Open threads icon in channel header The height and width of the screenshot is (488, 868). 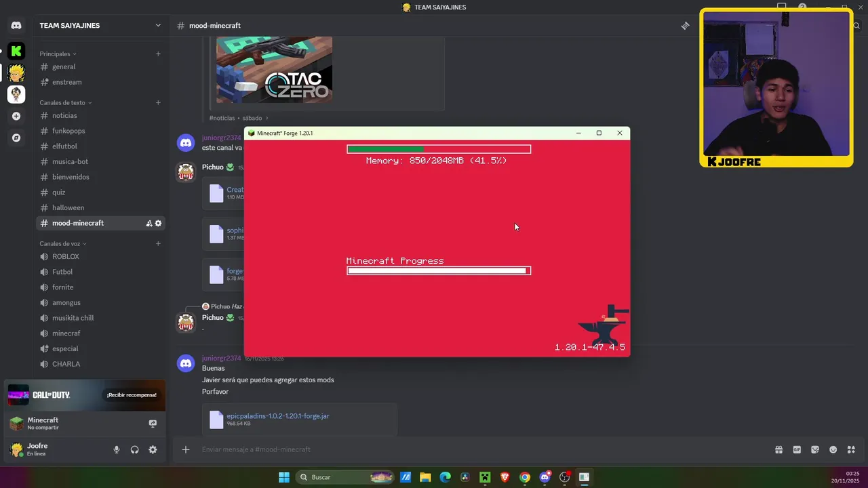(685, 26)
